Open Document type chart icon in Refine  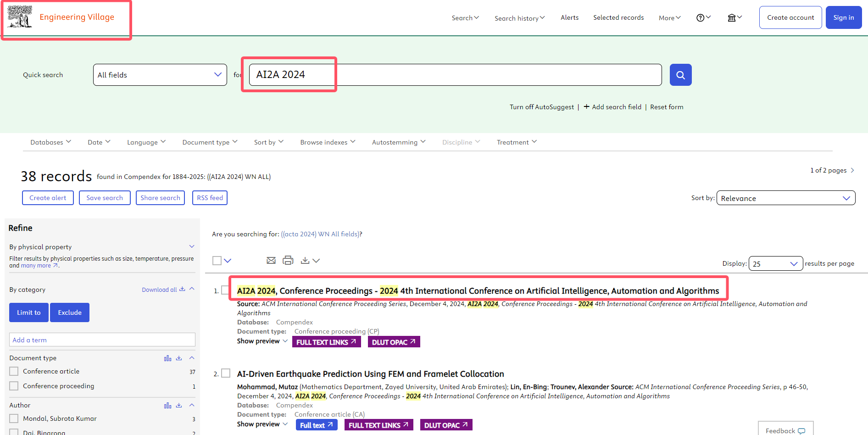[x=168, y=358]
